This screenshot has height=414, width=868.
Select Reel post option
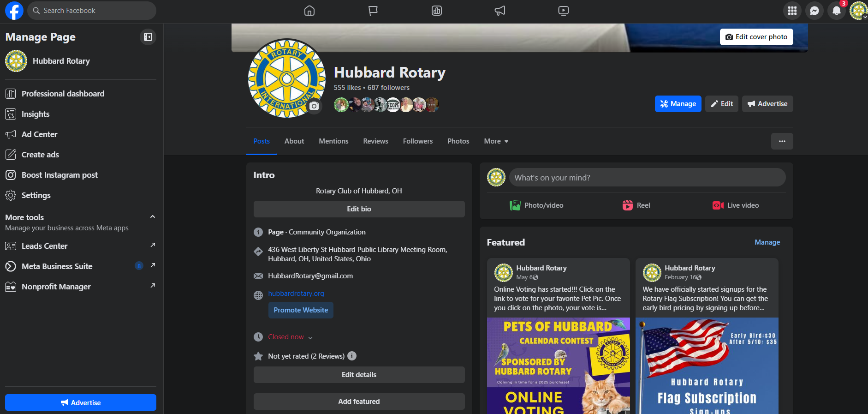636,205
